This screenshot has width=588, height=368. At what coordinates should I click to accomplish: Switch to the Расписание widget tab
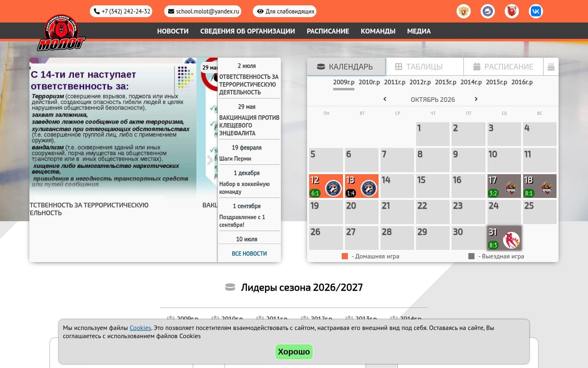(503, 67)
